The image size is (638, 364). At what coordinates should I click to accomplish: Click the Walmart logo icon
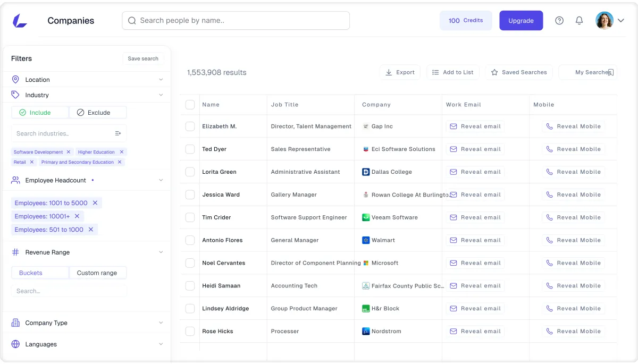366,240
